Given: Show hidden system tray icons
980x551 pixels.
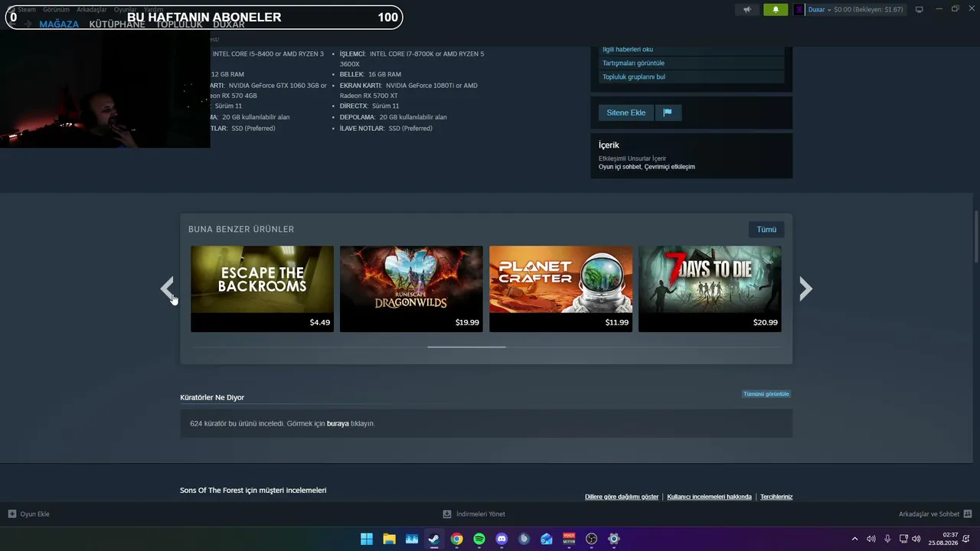Looking at the screenshot, I should click(854, 539).
